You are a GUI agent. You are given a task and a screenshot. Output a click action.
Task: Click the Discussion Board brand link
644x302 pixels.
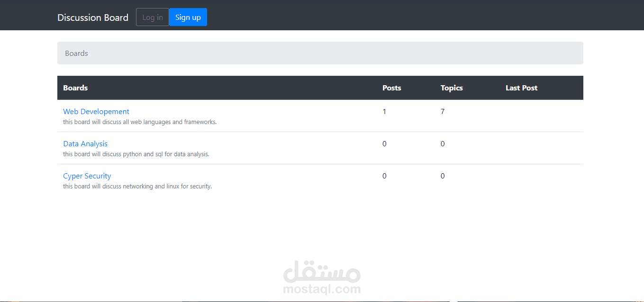[93, 18]
